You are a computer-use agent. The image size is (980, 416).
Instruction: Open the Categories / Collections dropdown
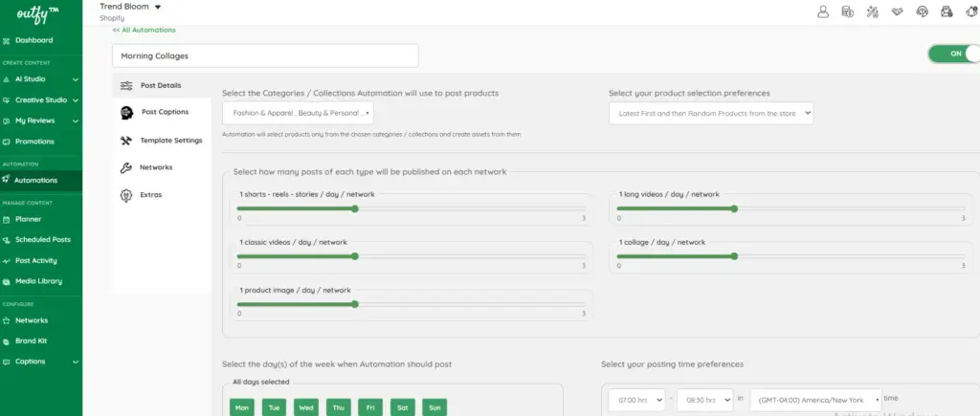[299, 113]
